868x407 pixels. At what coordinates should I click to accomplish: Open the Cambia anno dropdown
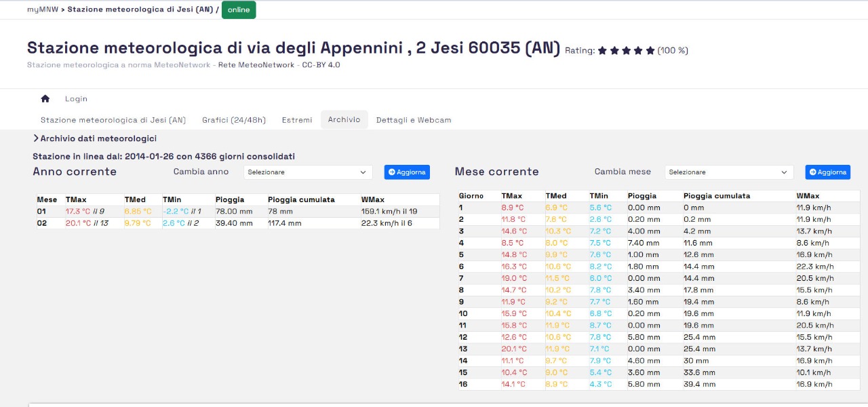point(308,172)
